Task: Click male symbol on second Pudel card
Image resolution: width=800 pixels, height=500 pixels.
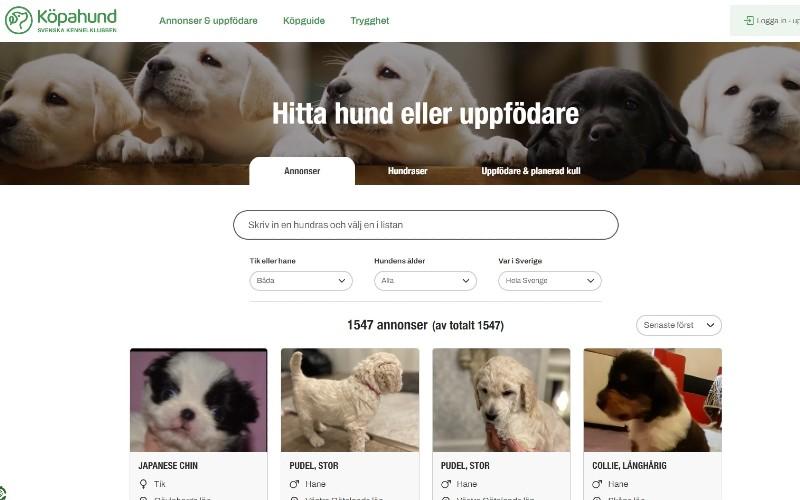Action: pyautogui.click(x=446, y=484)
